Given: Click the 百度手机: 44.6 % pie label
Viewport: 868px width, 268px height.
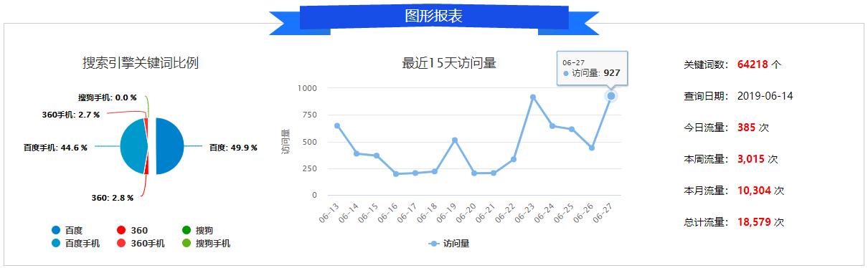Looking at the screenshot, I should coord(55,148).
